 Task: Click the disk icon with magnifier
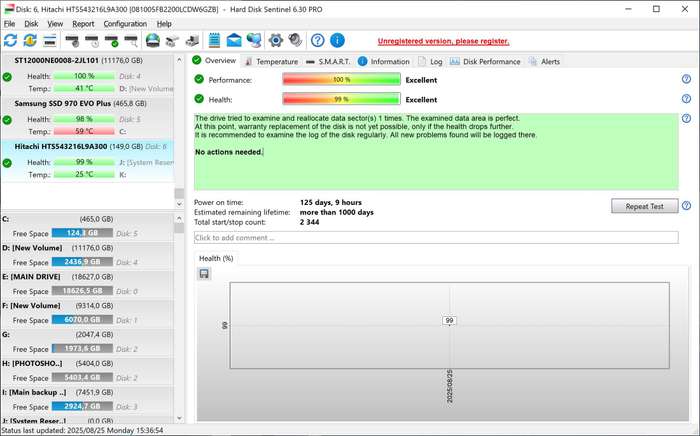131,41
